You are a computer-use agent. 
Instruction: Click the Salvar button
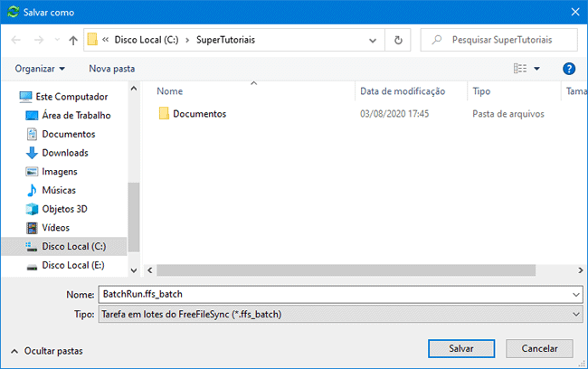click(x=461, y=348)
